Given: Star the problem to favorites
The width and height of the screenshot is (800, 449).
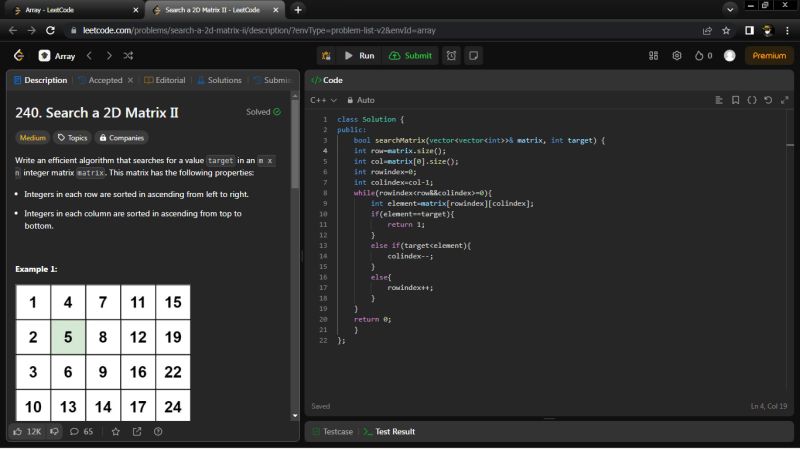Looking at the screenshot, I should click(115, 432).
